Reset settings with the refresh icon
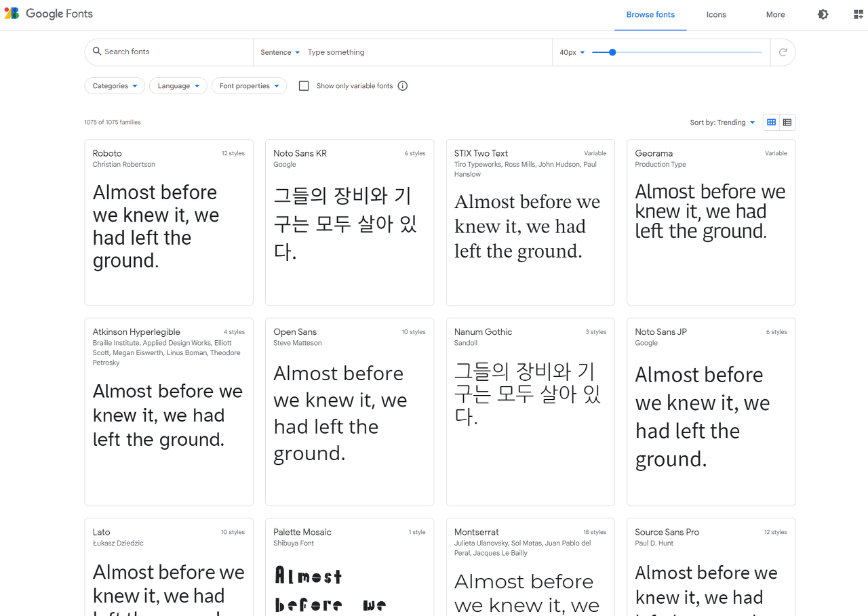This screenshot has height=616, width=868. (x=783, y=52)
